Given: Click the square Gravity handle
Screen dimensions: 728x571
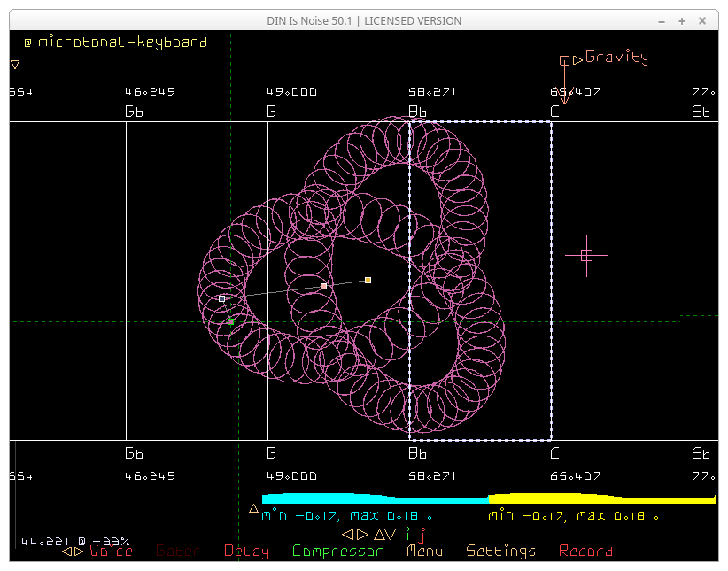Looking at the screenshot, I should [x=564, y=60].
